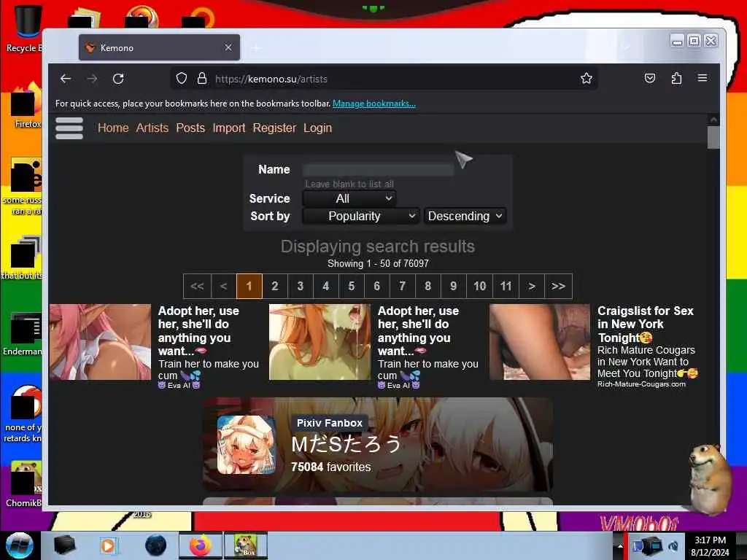Jump to page 4 in pagination
747x560 pixels.
(326, 286)
